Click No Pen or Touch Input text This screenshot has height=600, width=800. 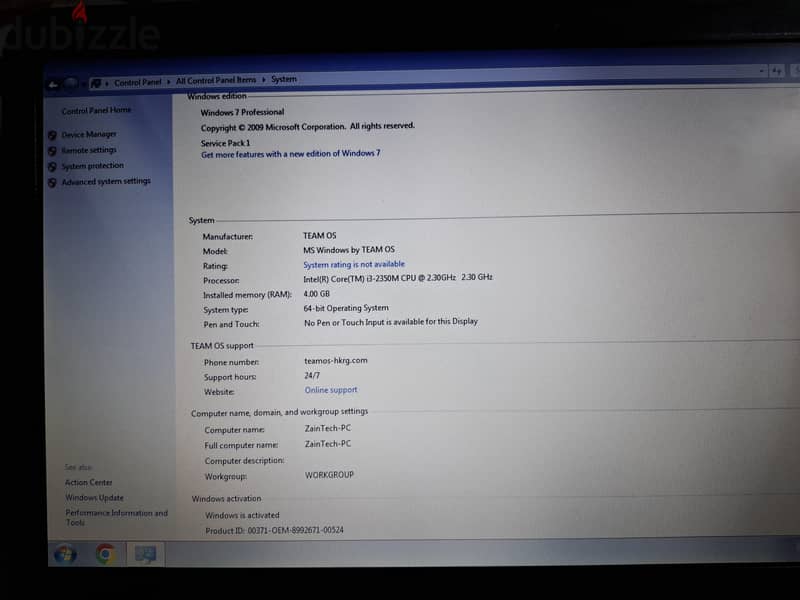click(x=391, y=322)
